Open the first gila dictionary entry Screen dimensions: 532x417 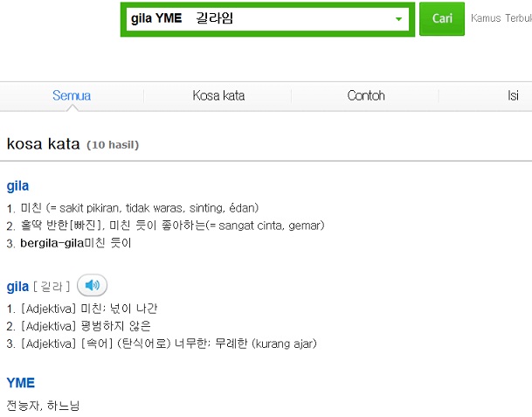tap(17, 186)
